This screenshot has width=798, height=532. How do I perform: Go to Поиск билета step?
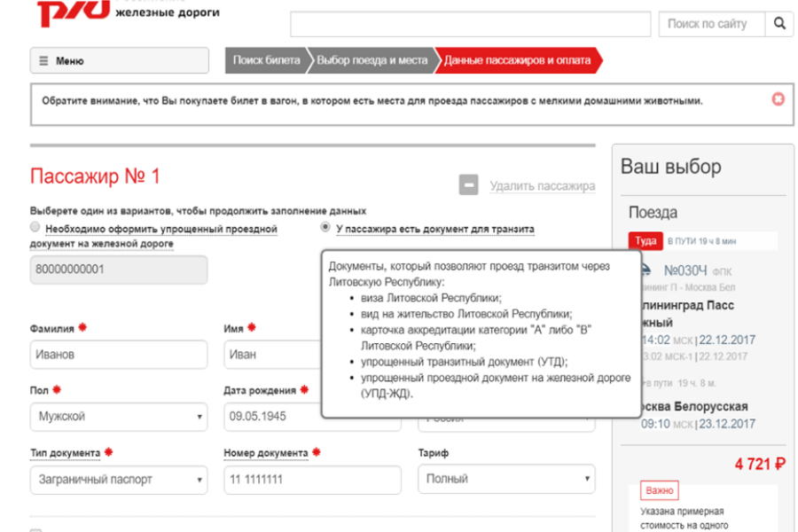pos(266,60)
